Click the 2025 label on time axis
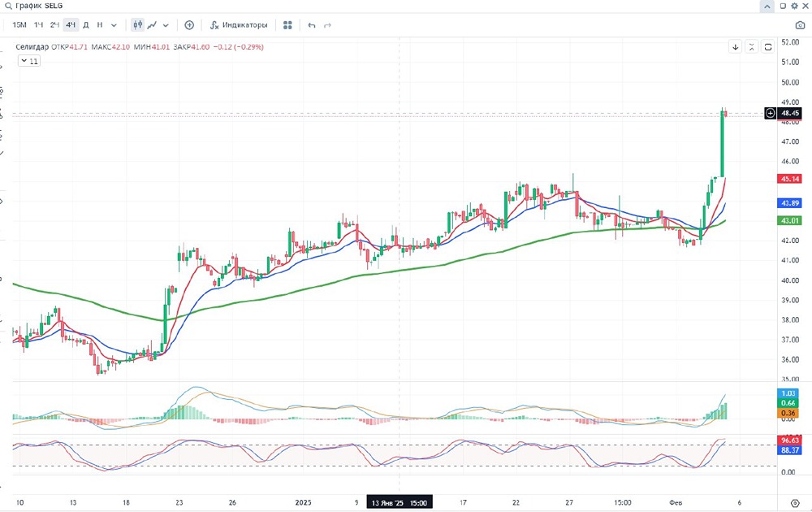812x512 pixels. 304,503
